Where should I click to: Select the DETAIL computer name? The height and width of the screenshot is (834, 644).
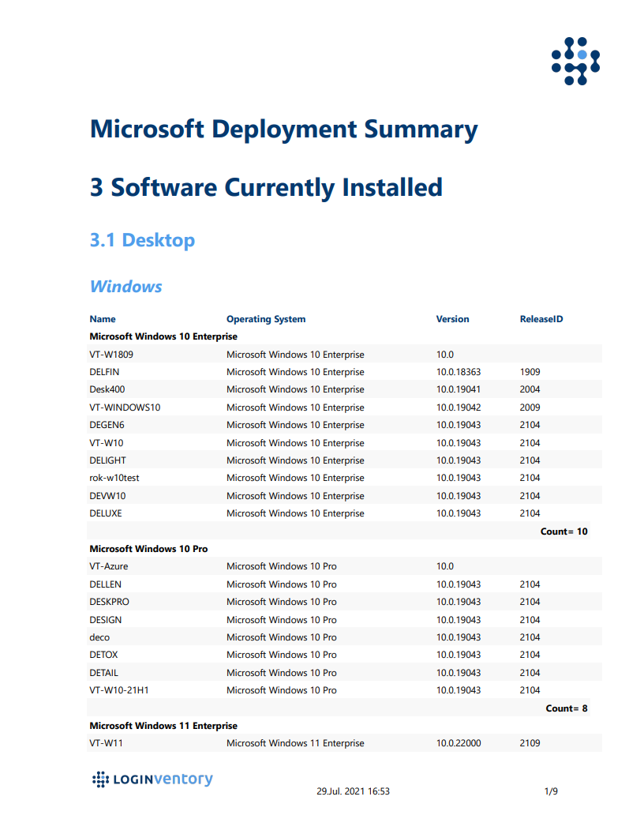103,673
